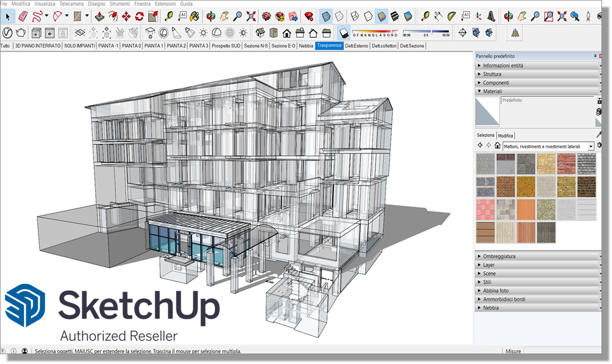This screenshot has height=364, width=612.
Task: Switch to the Prospetto SUD scene tab
Action: [x=226, y=46]
